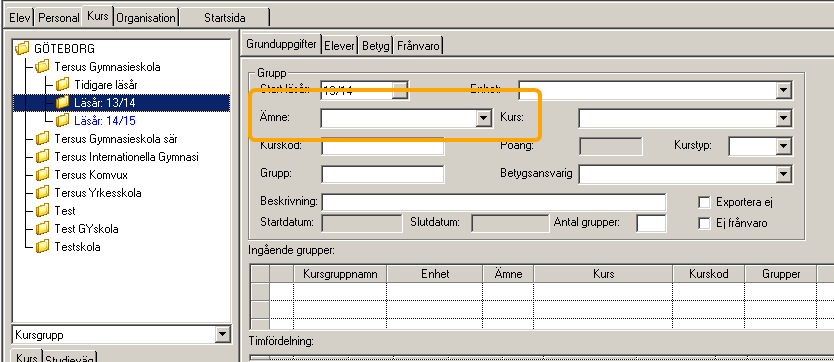
Task: Click the Läsår: 14/15 folder icon
Action: click(63, 121)
